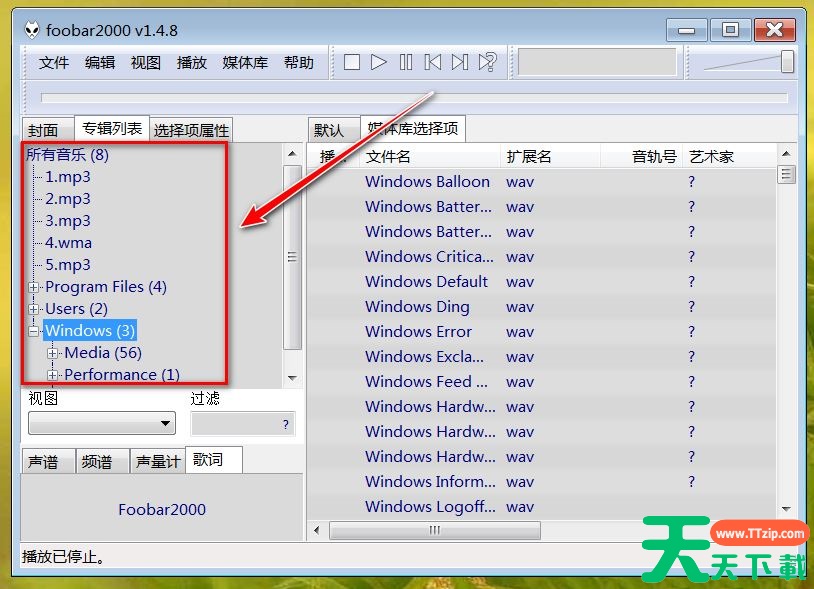Select 3.mp3 in the album tree

coord(67,221)
